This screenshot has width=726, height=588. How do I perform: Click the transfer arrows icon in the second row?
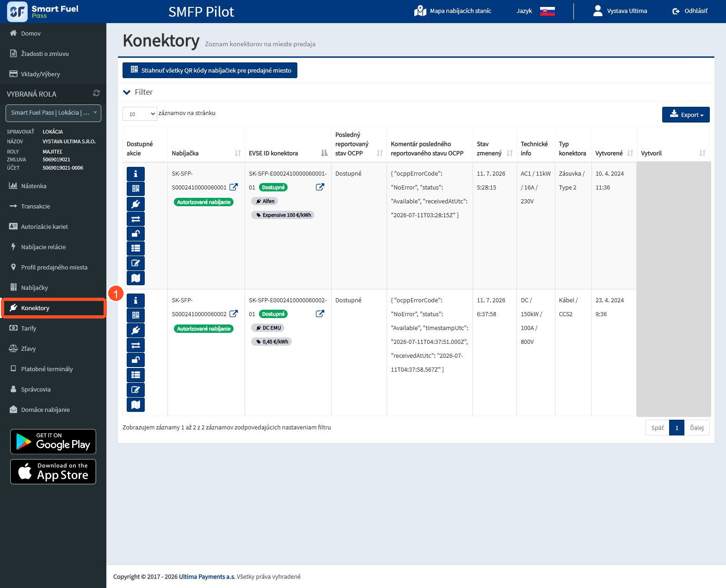tap(135, 345)
